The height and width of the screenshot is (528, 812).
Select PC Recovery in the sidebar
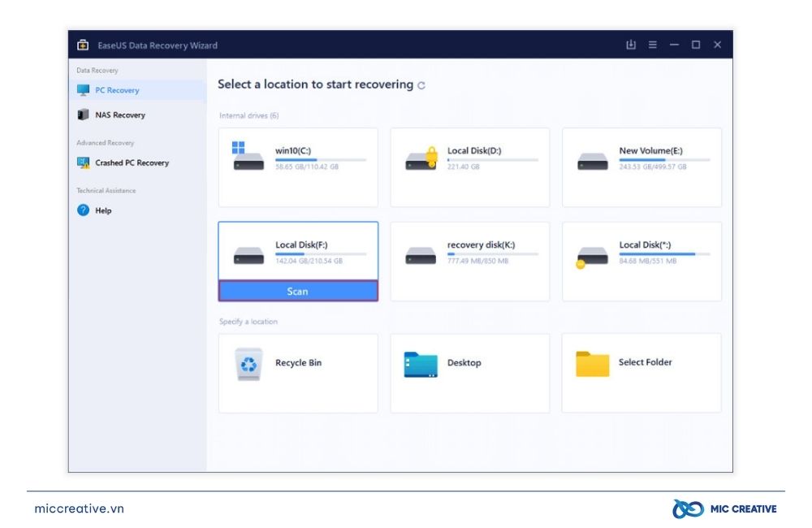(137, 90)
